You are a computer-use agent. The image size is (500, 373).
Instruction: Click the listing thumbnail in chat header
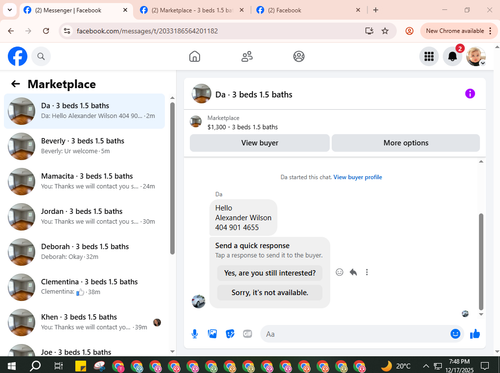[201, 94]
